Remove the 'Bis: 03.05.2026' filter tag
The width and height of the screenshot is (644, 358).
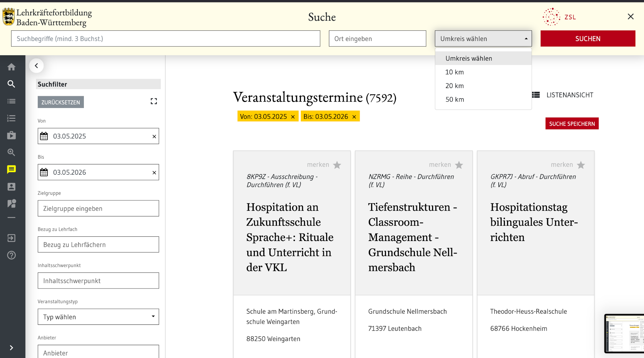pyautogui.click(x=354, y=117)
